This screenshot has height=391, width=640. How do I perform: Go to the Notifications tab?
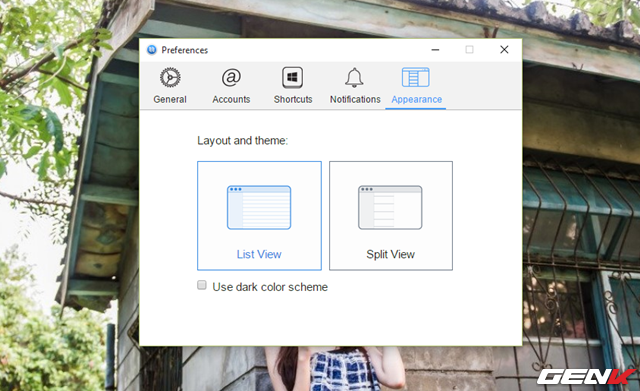(x=355, y=86)
